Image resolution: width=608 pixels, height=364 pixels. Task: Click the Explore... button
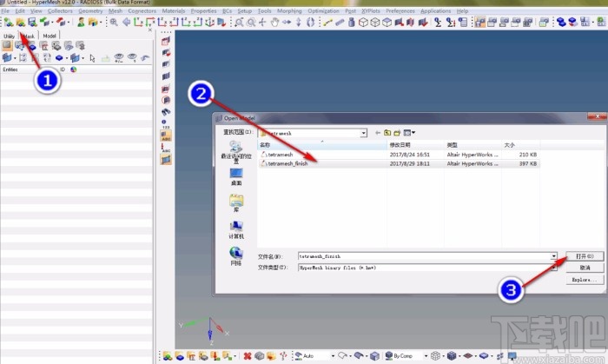click(585, 280)
